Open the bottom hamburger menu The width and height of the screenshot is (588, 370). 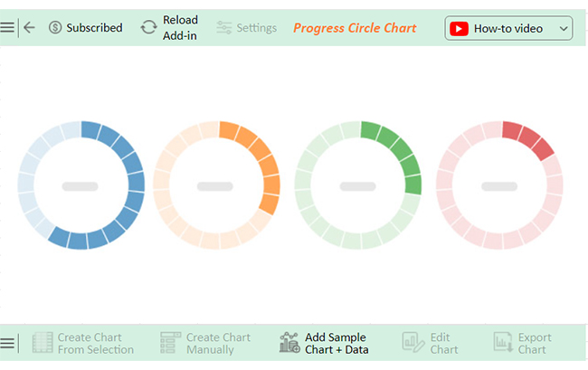7,343
